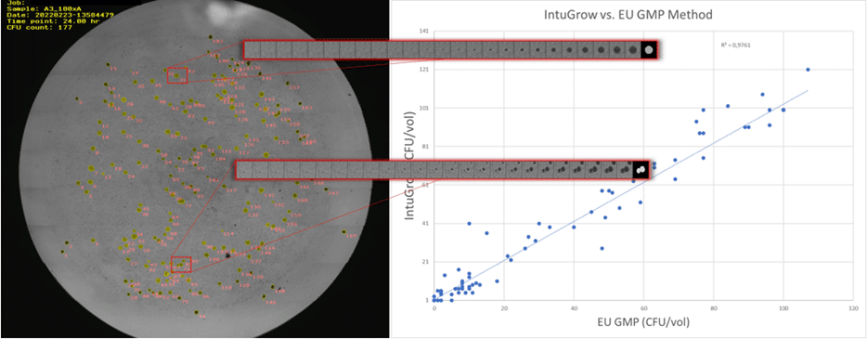
Task: Click the white colony frame ending upper time-lapse strip
Action: pos(649,50)
